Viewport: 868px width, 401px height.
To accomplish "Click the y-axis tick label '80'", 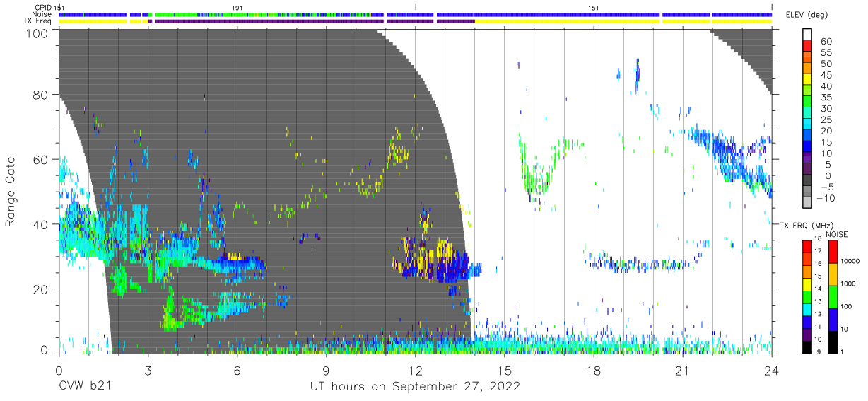I will (41, 94).
